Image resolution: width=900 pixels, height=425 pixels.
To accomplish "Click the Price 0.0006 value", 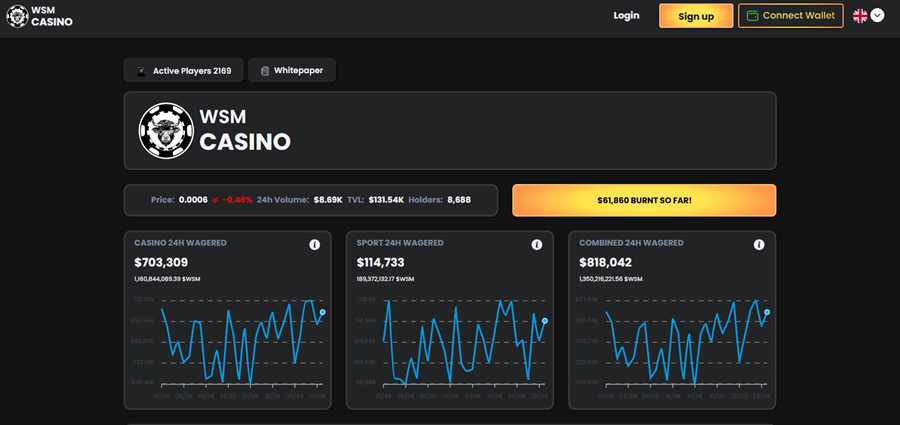I will [193, 200].
